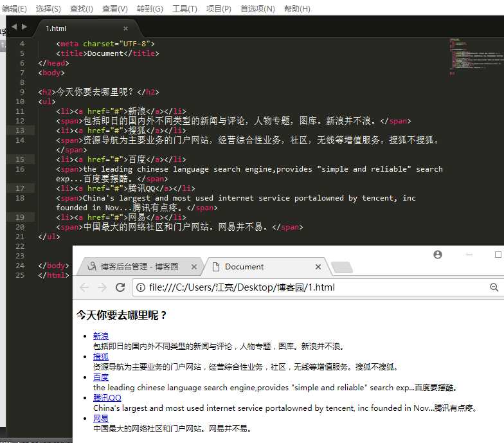The height and width of the screenshot is (443, 504).
Task: Click line number 21 in the gutter
Action: (x=20, y=237)
